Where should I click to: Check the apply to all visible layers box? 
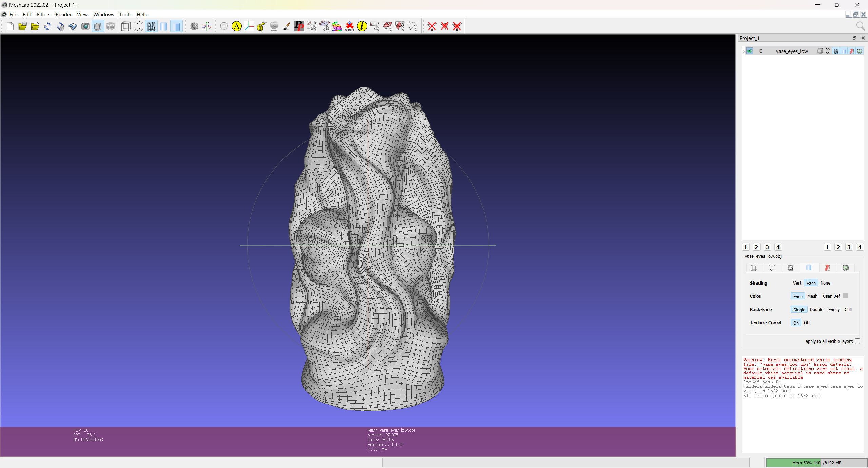pos(857,341)
